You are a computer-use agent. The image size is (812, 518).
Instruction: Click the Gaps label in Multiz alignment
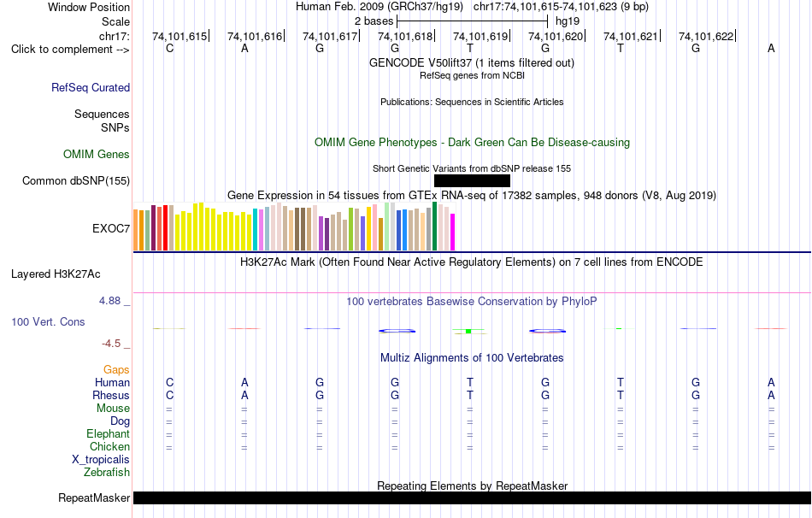pyautogui.click(x=116, y=370)
